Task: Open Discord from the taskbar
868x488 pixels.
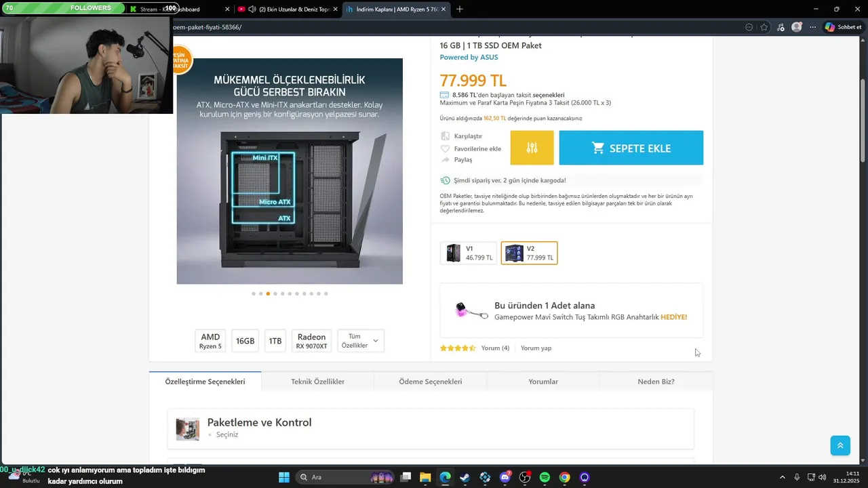Action: pyautogui.click(x=505, y=477)
